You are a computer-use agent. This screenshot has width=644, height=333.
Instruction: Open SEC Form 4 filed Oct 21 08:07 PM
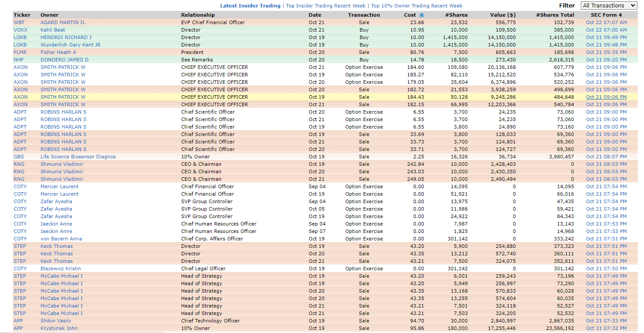click(x=606, y=157)
